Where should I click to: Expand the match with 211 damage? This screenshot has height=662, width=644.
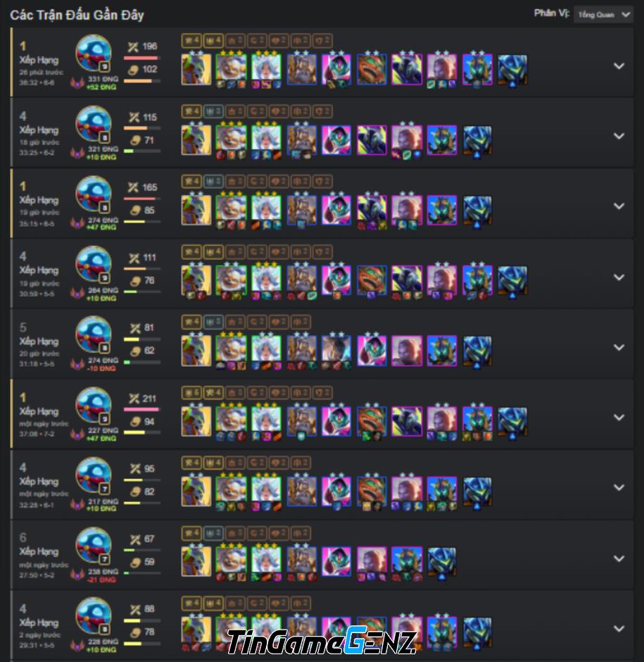click(x=619, y=417)
